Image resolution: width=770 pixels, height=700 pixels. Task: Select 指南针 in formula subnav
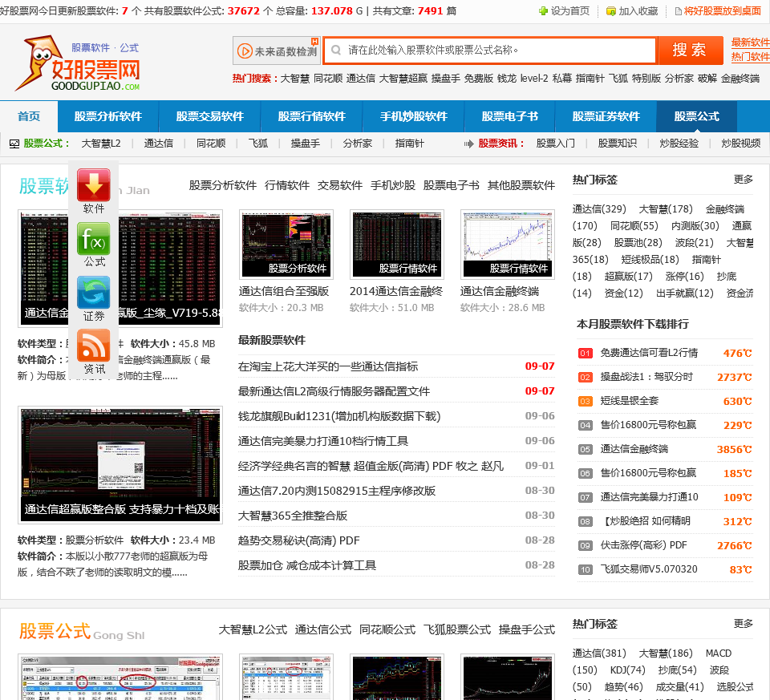(x=409, y=144)
